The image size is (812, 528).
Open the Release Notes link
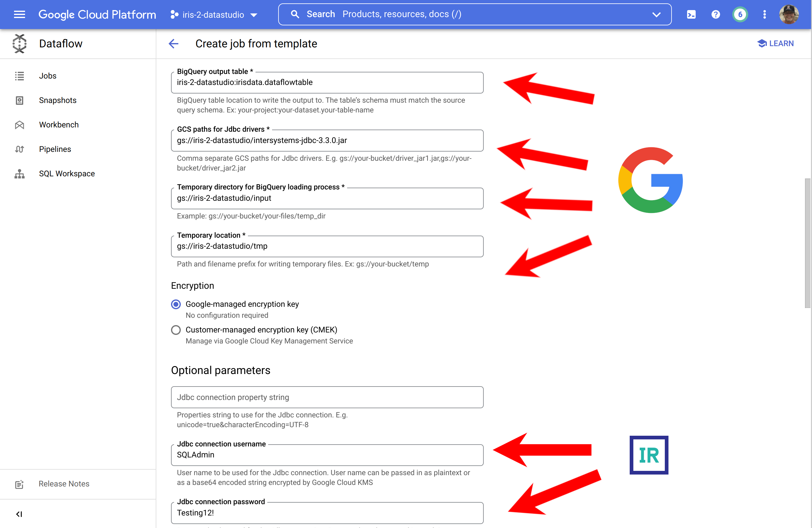click(64, 484)
